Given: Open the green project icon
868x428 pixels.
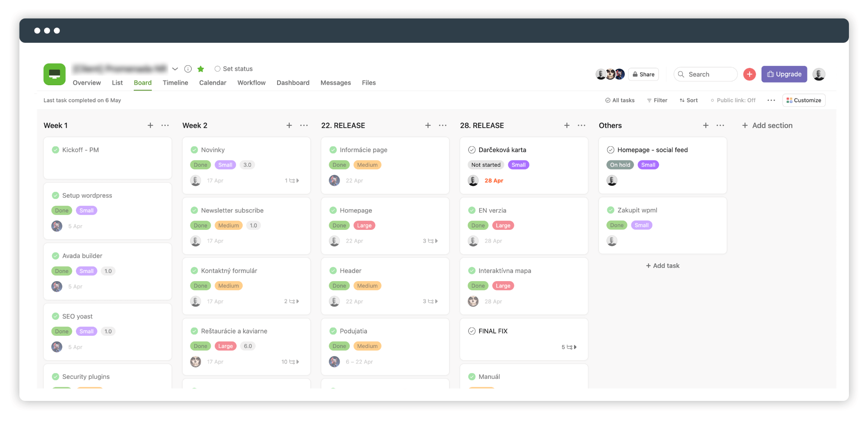Looking at the screenshot, I should tap(55, 74).
